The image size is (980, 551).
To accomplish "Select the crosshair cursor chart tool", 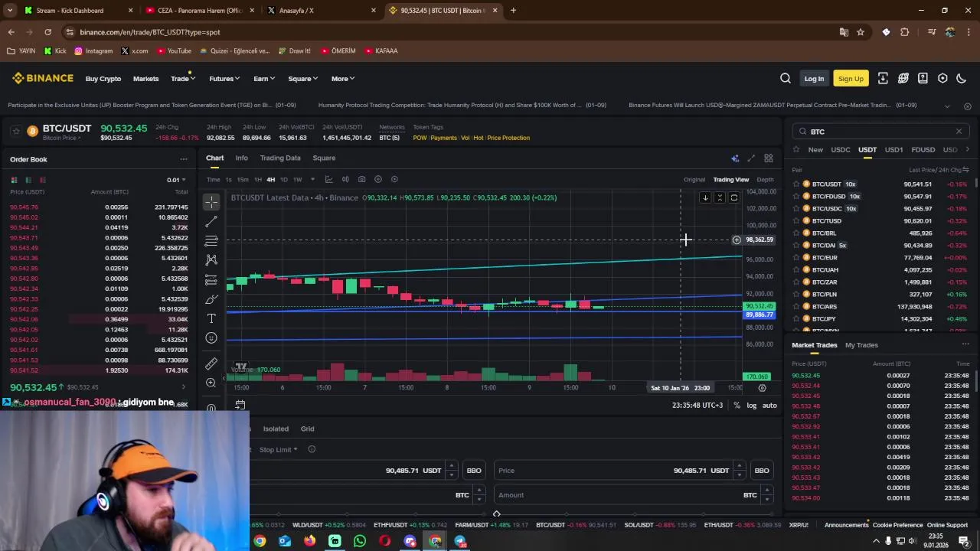I will click(x=211, y=202).
